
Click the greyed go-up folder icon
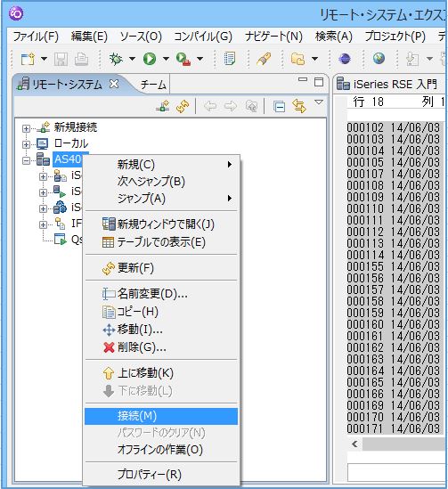(x=251, y=107)
